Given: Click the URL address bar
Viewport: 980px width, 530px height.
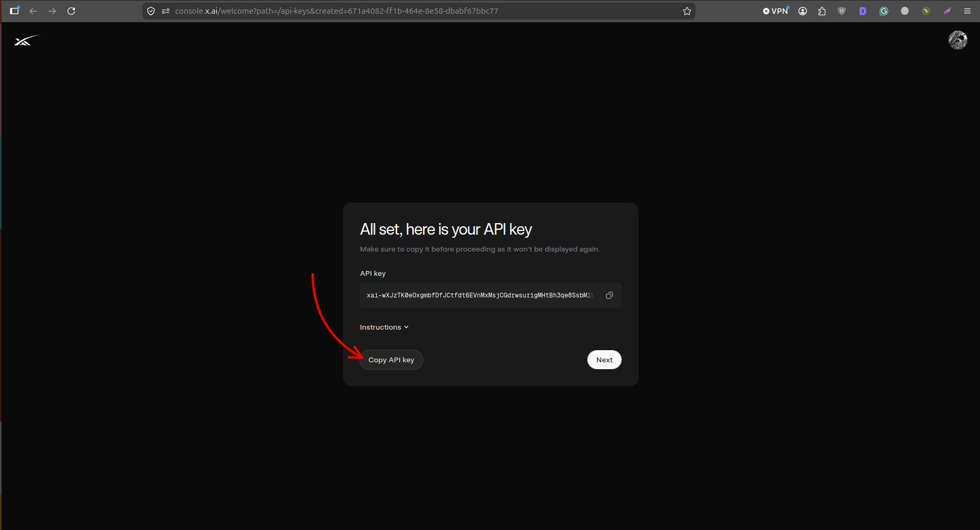Looking at the screenshot, I should coord(417,11).
